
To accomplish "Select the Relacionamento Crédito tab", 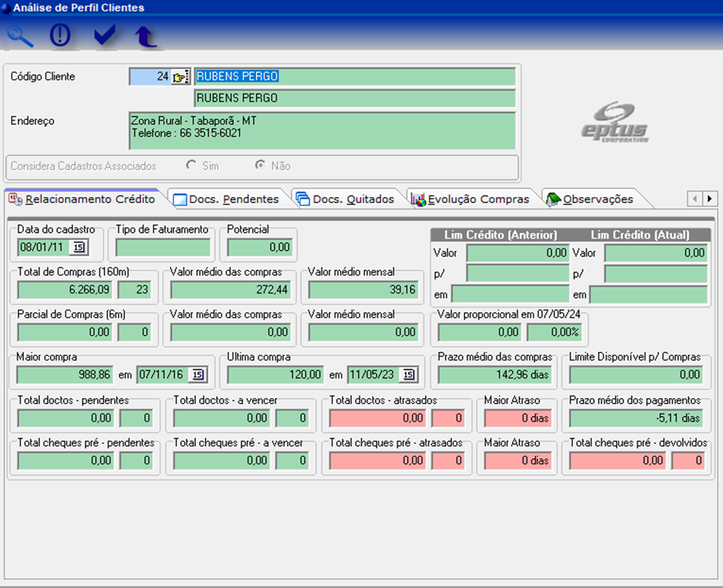I will 83,199.
